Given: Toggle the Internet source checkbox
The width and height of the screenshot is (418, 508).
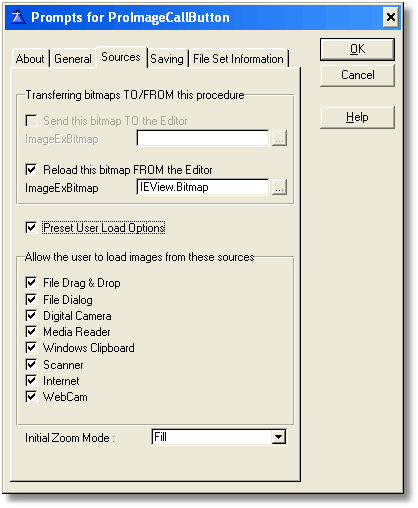Looking at the screenshot, I should [x=31, y=380].
